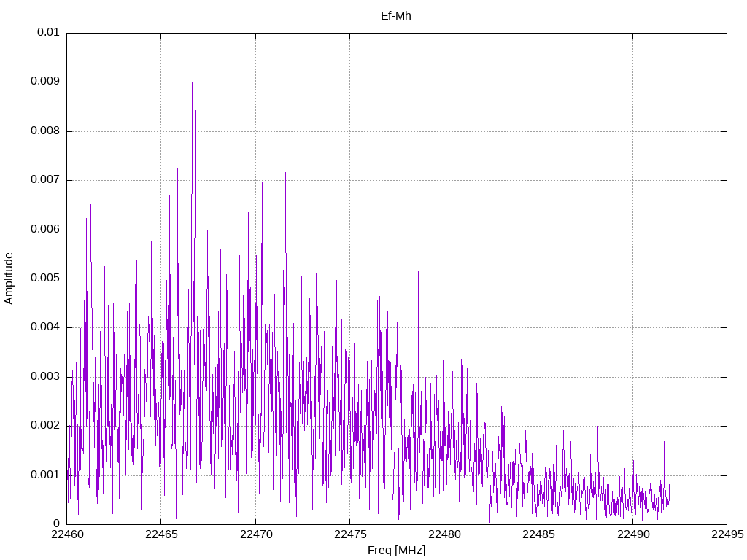Click the 22475 x-axis tick label

point(349,534)
